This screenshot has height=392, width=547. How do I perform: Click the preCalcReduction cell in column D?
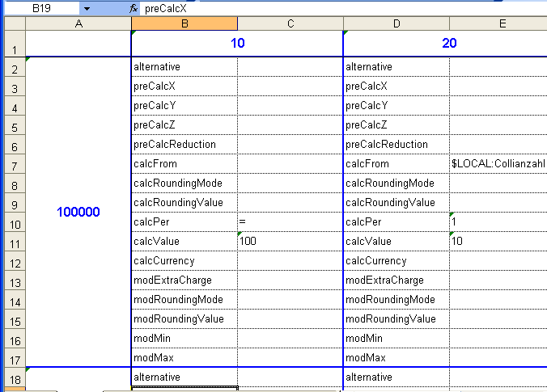tap(396, 144)
